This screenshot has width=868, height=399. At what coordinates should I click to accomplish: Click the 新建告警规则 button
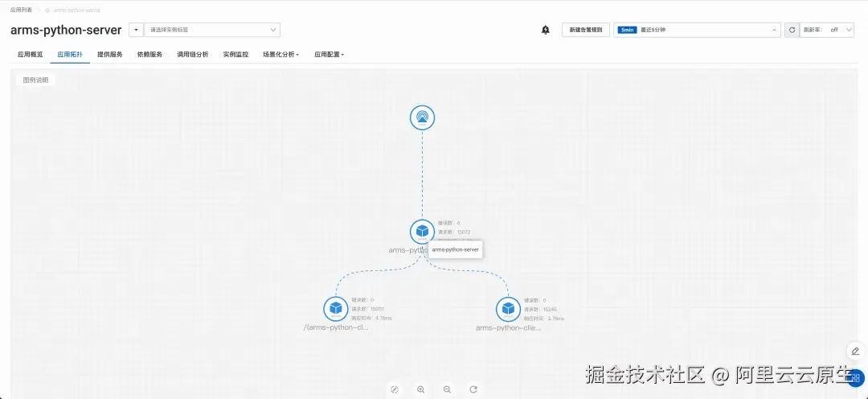coord(586,30)
